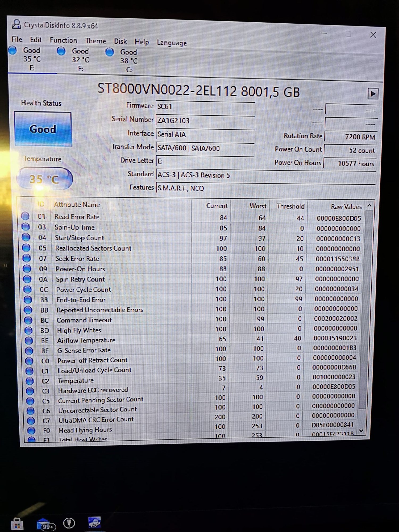This screenshot has height=532, width=399.
Task: Click the Current column header
Action: (x=217, y=206)
